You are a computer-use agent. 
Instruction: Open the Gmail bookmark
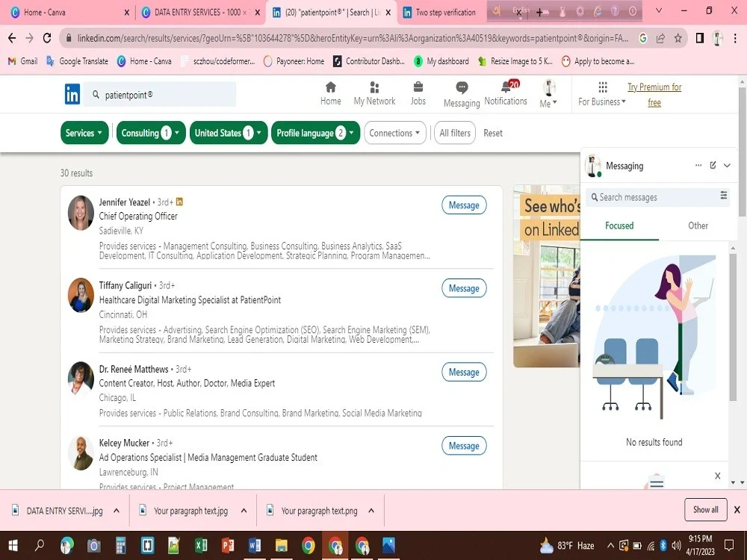pos(22,61)
